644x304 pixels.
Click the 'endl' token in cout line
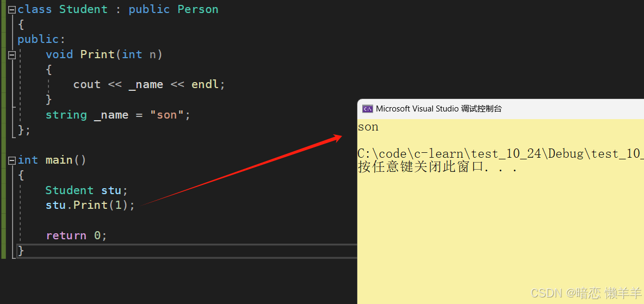[206, 85]
